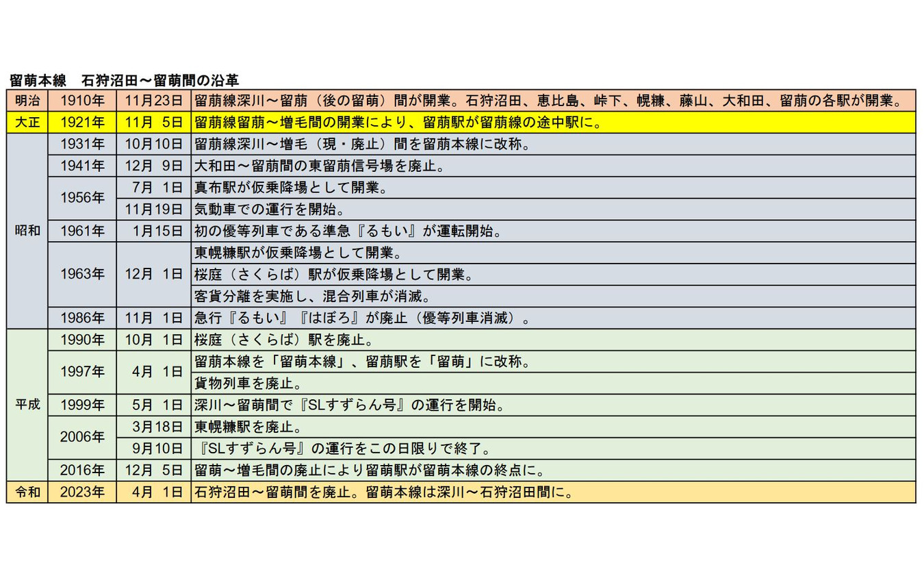Image resolution: width=924 pixels, height=578 pixels.
Task: Click the 1931年 year cell
Action: (x=82, y=144)
